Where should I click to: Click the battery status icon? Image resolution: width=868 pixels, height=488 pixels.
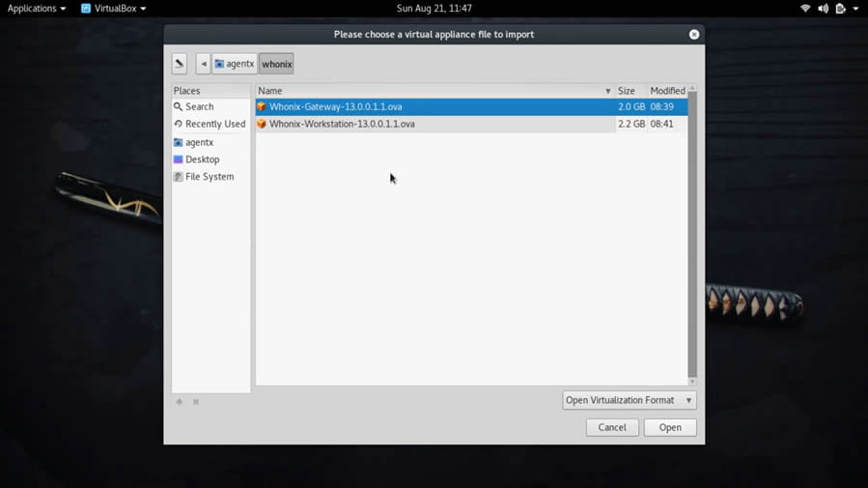coord(840,9)
